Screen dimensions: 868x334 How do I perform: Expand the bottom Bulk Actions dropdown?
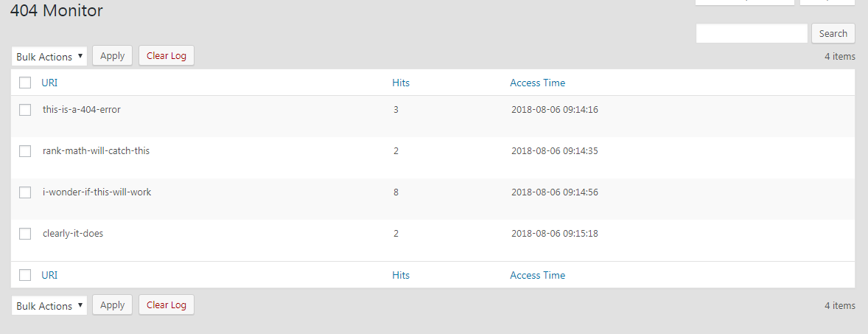pyautogui.click(x=49, y=305)
